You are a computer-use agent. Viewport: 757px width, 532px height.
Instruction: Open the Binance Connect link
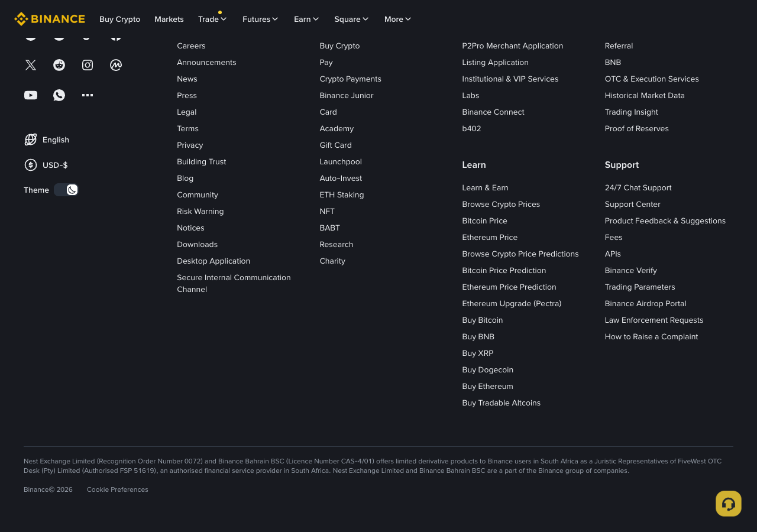pos(493,112)
